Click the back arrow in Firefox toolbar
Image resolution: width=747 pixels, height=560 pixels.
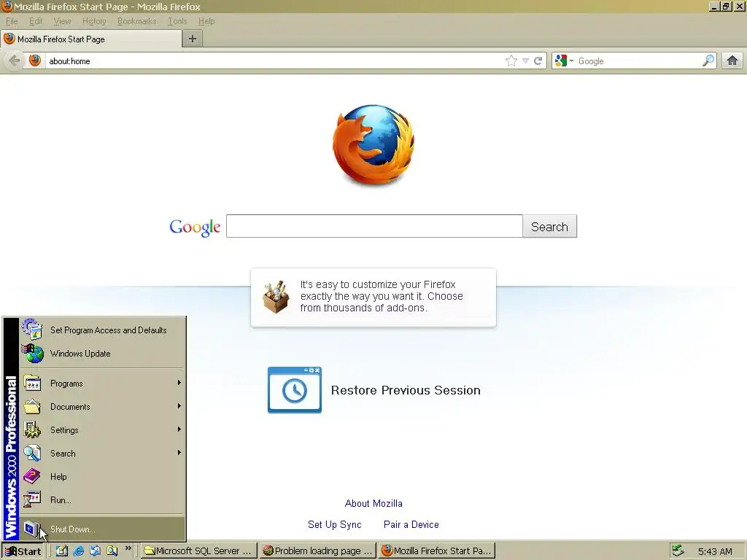click(15, 61)
